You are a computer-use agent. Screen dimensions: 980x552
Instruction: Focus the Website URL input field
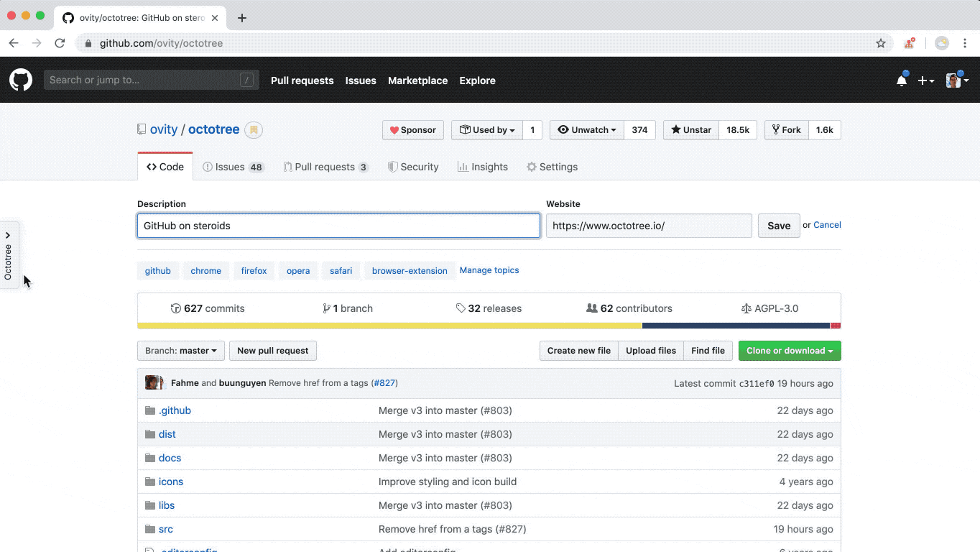click(649, 226)
